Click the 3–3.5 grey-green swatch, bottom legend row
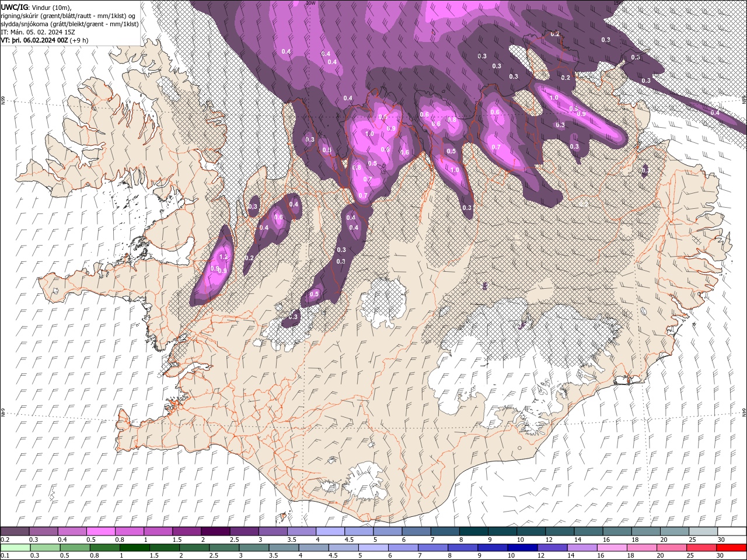 254,548
